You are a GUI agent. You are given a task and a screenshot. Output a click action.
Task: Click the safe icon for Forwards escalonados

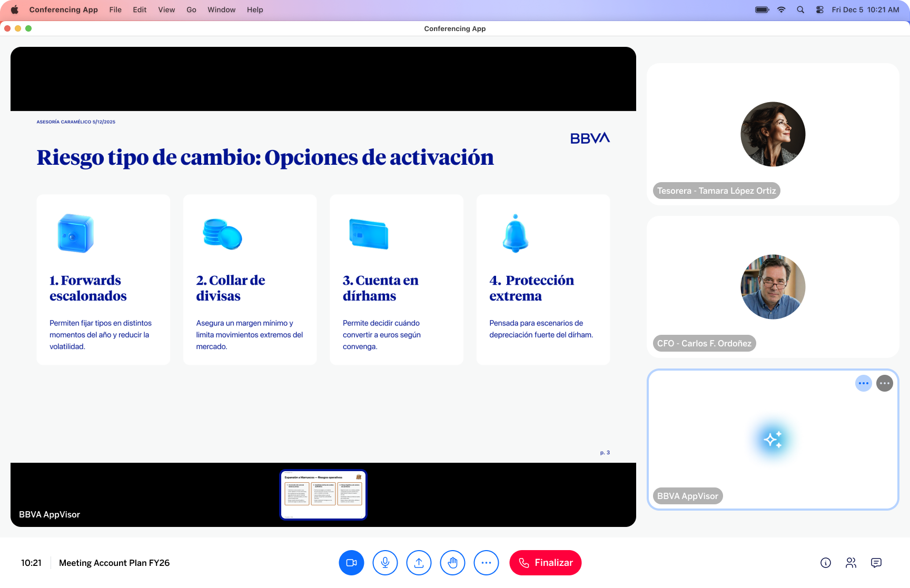(x=76, y=233)
